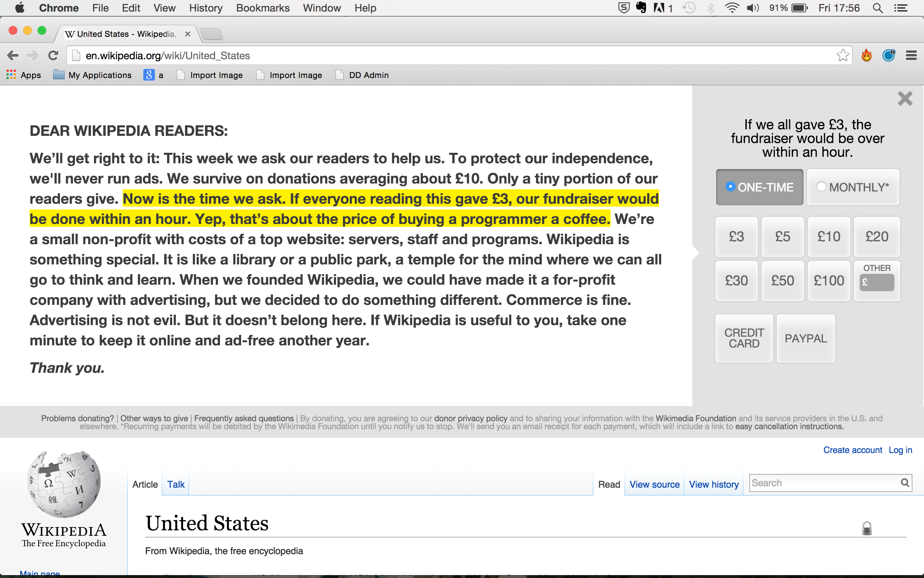This screenshot has height=578, width=924.
Task: Open the blue circular extension icon
Action: (x=889, y=55)
